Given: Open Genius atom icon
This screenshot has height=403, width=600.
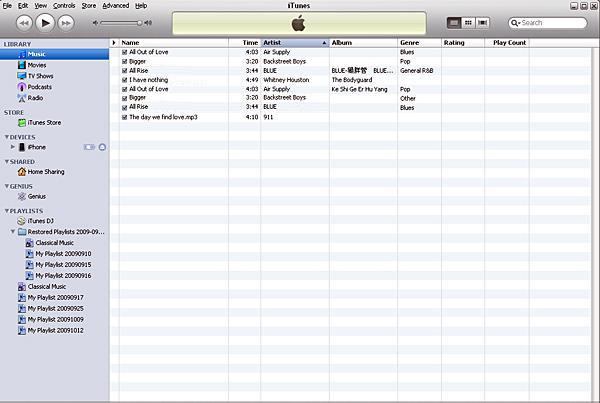Looking at the screenshot, I should pyautogui.click(x=22, y=196).
